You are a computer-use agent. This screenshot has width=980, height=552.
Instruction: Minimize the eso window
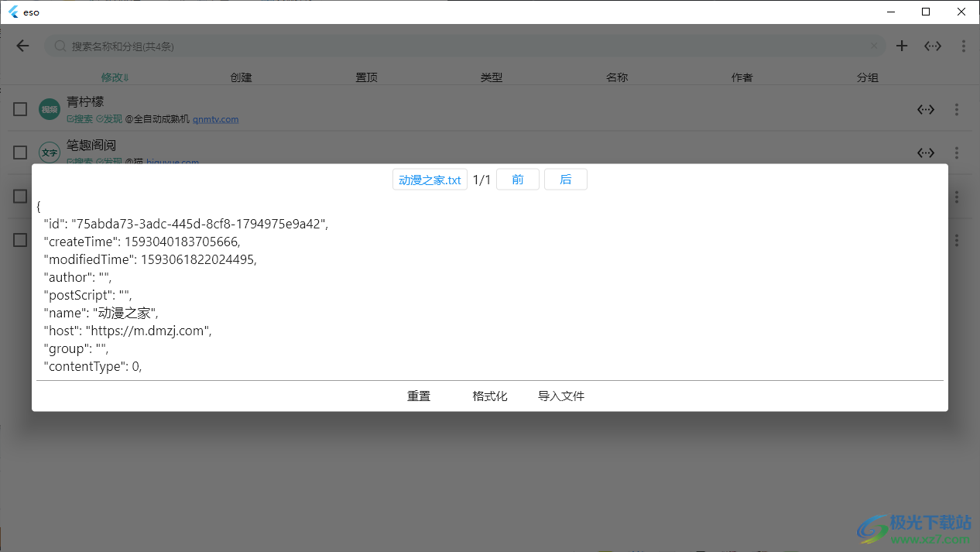[x=891, y=12]
